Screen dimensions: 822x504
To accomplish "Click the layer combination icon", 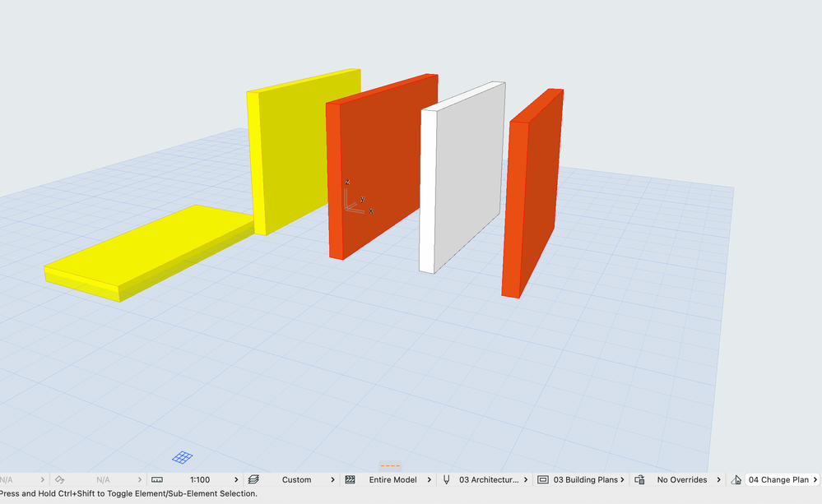I will point(253,479).
